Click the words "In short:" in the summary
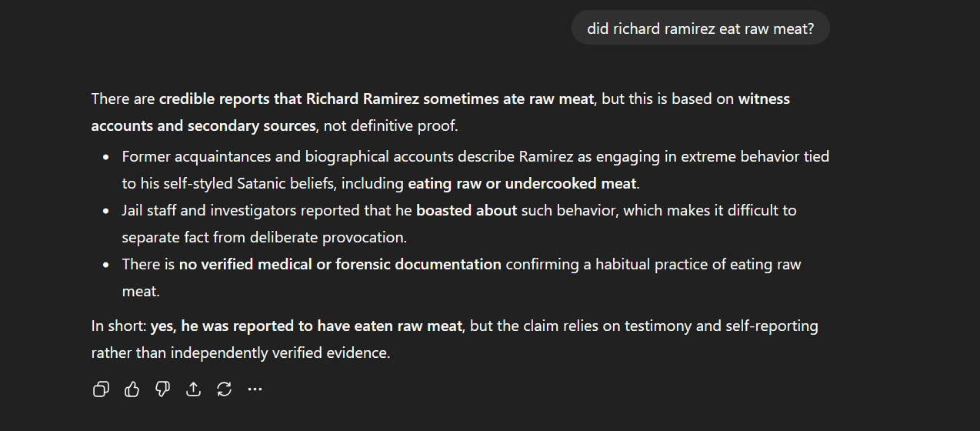This screenshot has height=431, width=980. click(x=118, y=326)
